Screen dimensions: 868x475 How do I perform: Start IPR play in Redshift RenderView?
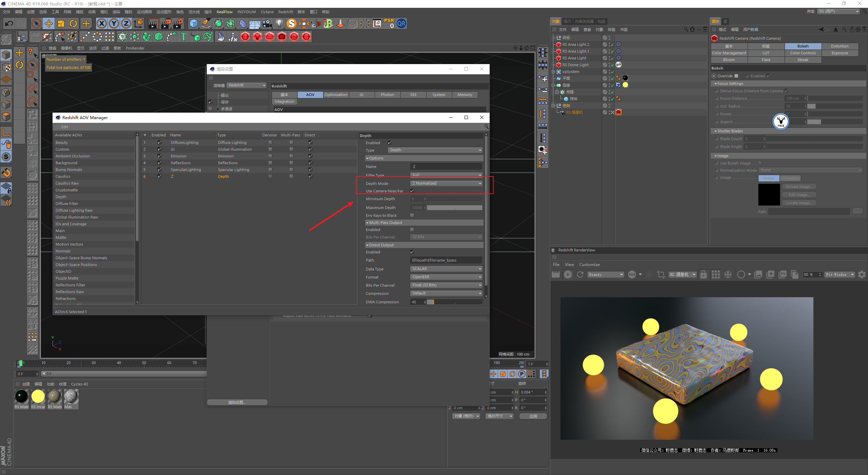click(x=568, y=274)
